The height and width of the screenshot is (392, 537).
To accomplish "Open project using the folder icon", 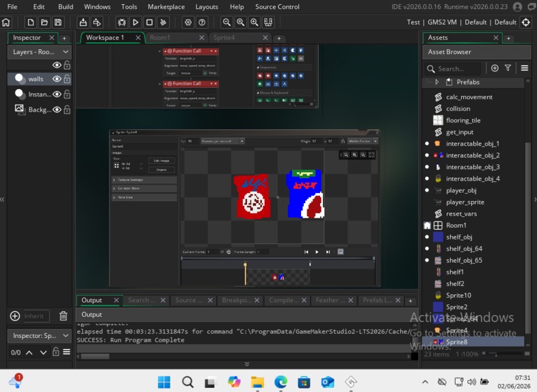I will [44, 23].
